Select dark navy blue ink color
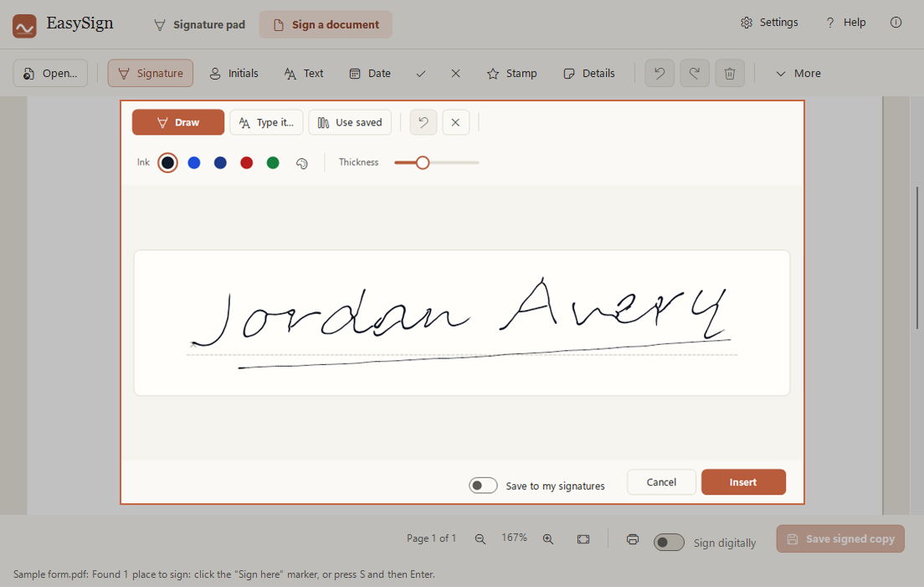This screenshot has height=587, width=924. 220,162
